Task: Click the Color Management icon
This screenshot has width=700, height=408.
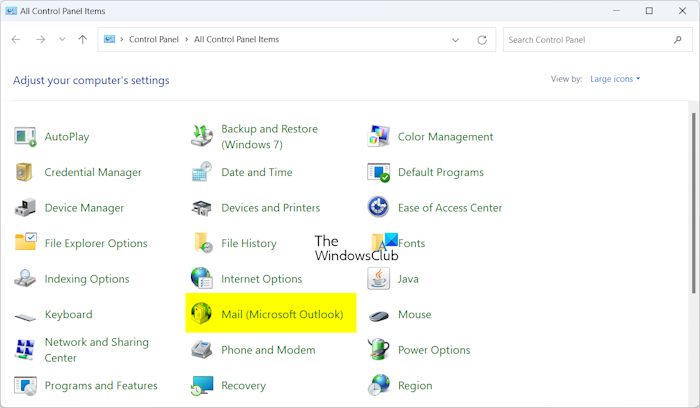Action: coord(379,137)
